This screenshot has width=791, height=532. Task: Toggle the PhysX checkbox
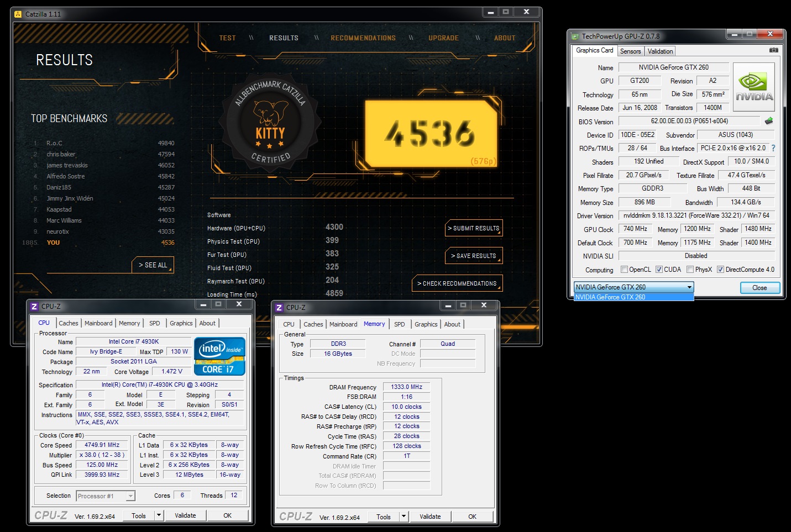[x=690, y=270]
